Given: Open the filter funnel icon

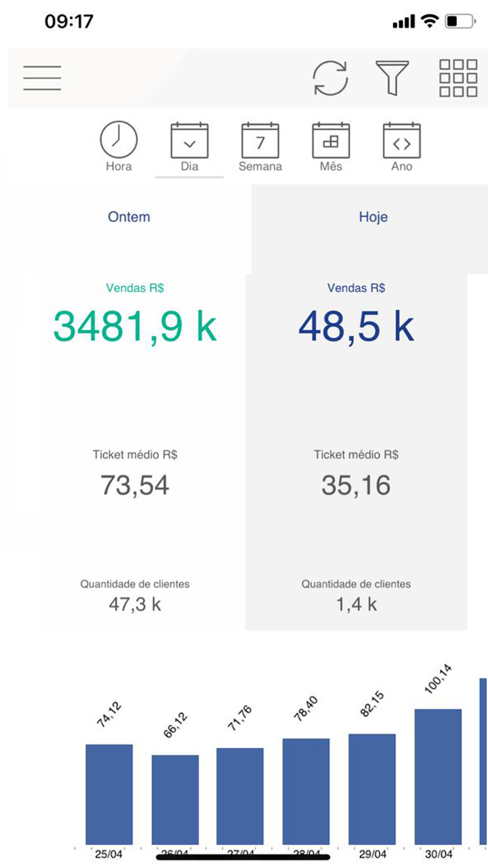Looking at the screenshot, I should tap(392, 78).
